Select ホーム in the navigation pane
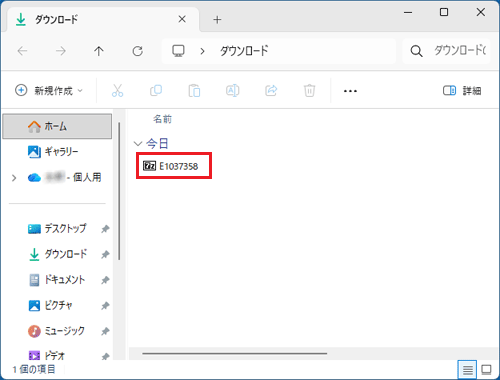The height and width of the screenshot is (380, 500). tap(57, 126)
